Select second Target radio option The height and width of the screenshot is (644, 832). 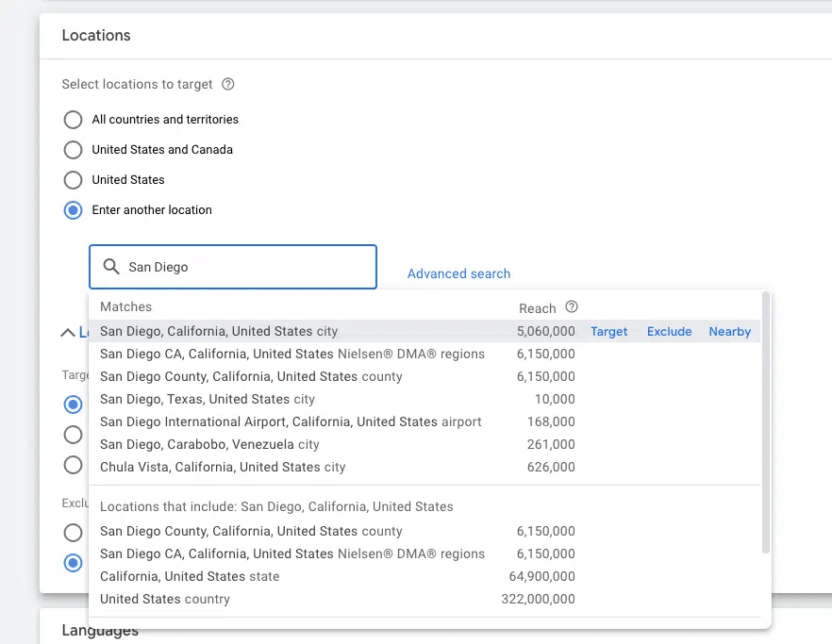point(73,435)
